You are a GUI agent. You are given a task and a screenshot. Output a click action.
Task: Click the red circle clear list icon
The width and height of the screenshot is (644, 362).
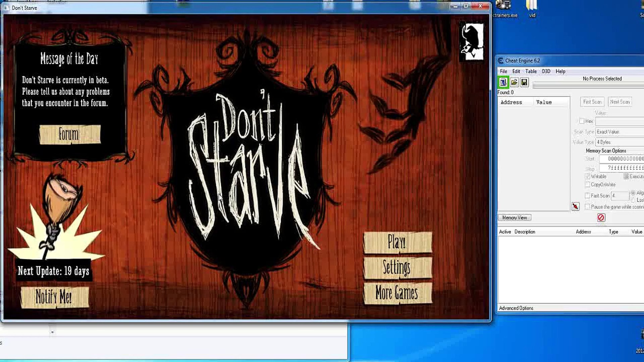tap(601, 218)
